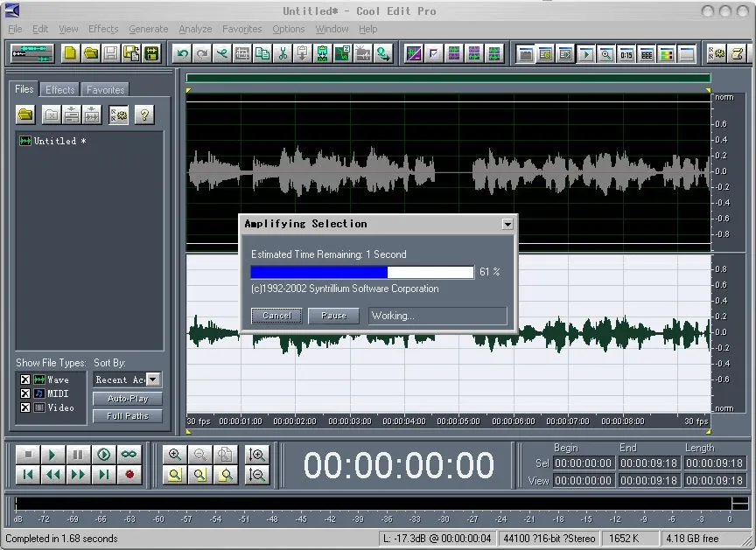The image size is (756, 550).
Task: Open the Help menu
Action: (x=367, y=29)
